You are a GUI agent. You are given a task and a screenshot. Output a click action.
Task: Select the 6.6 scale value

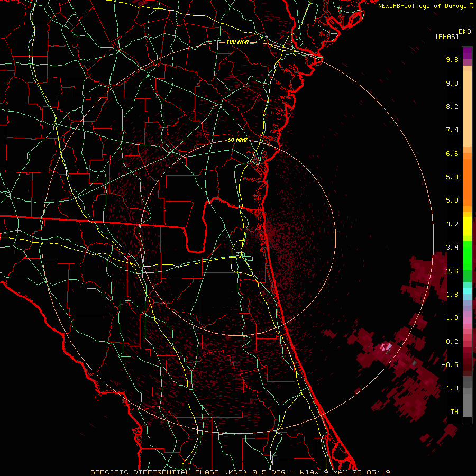coord(452,153)
